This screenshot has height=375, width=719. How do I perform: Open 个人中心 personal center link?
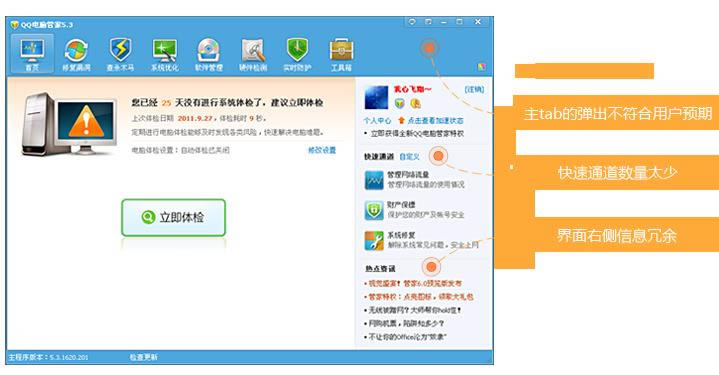pyautogui.click(x=377, y=121)
